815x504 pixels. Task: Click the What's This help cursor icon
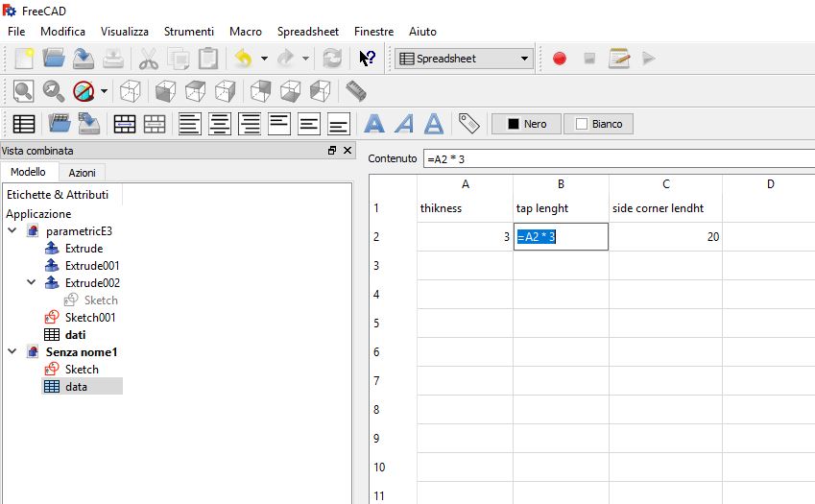coord(367,59)
